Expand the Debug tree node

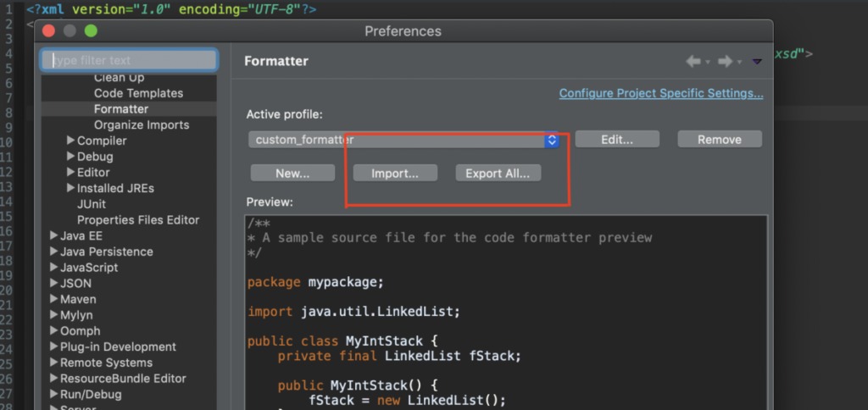click(x=70, y=156)
